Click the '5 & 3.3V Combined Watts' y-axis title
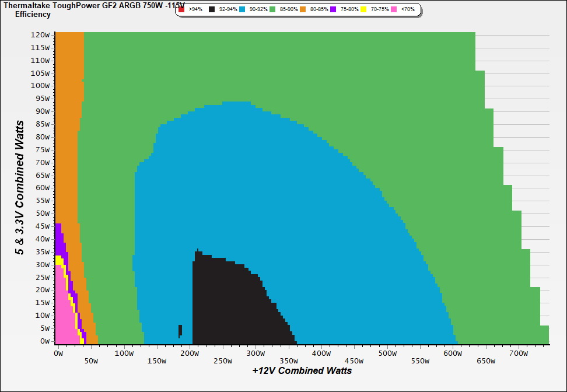567x392 pixels. (x=20, y=188)
